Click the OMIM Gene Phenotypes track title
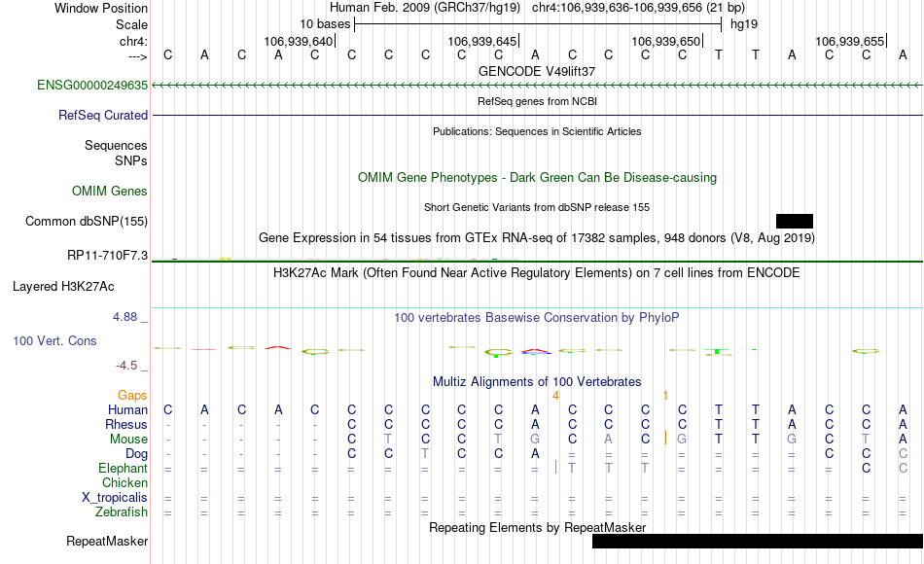The height and width of the screenshot is (564, 924). tap(537, 177)
